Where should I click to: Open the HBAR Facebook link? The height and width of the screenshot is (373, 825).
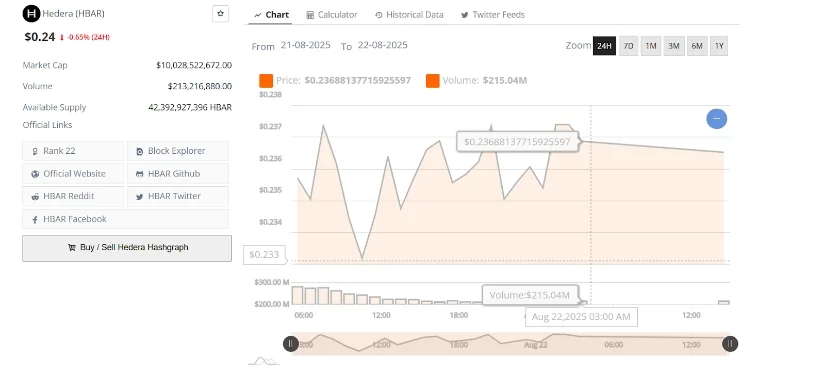[125, 219]
